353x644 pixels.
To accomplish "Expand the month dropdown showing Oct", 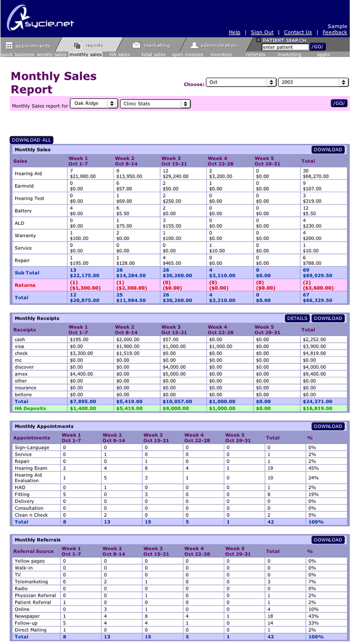I will click(x=241, y=82).
